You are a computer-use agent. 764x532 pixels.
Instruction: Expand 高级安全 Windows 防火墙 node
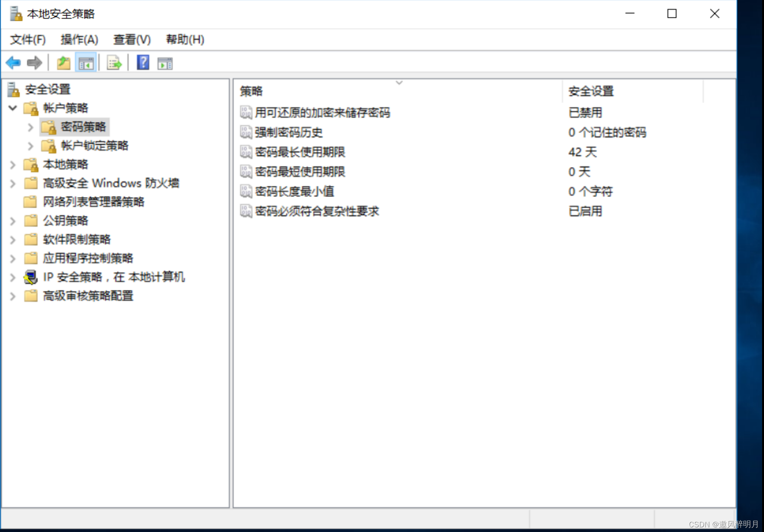(12, 183)
